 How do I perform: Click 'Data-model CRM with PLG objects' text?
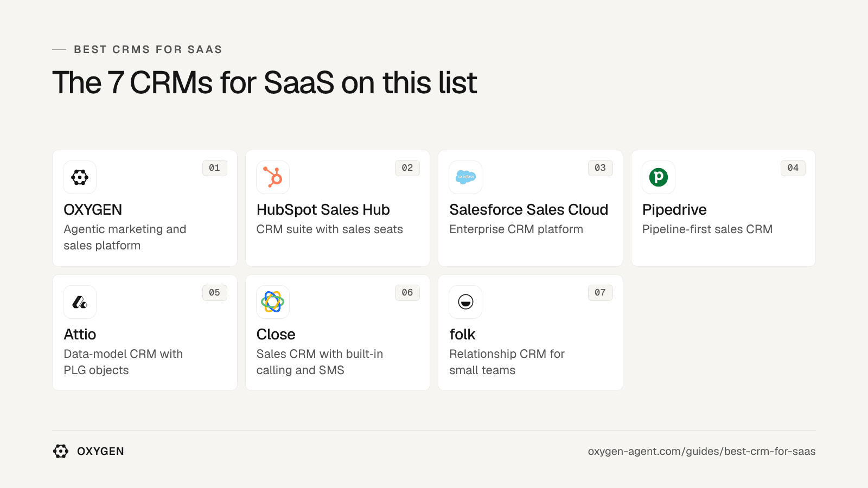[123, 362]
